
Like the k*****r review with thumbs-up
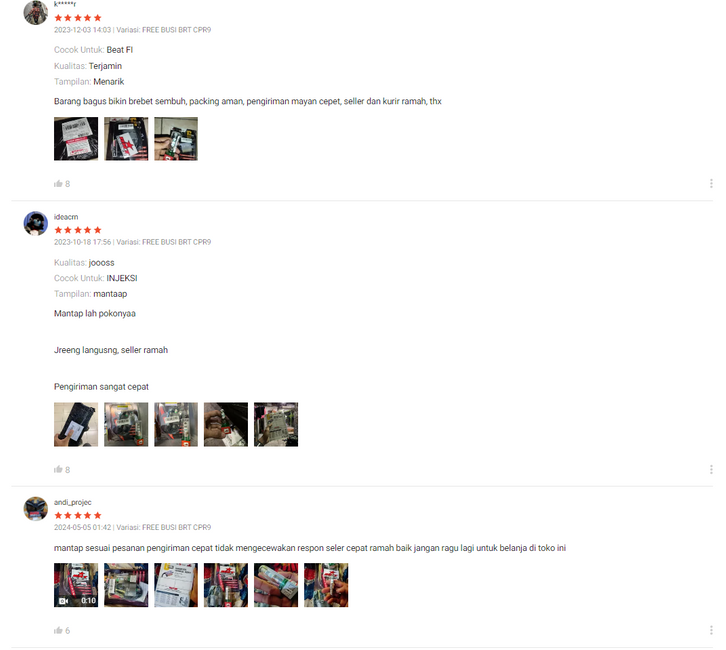(x=58, y=184)
